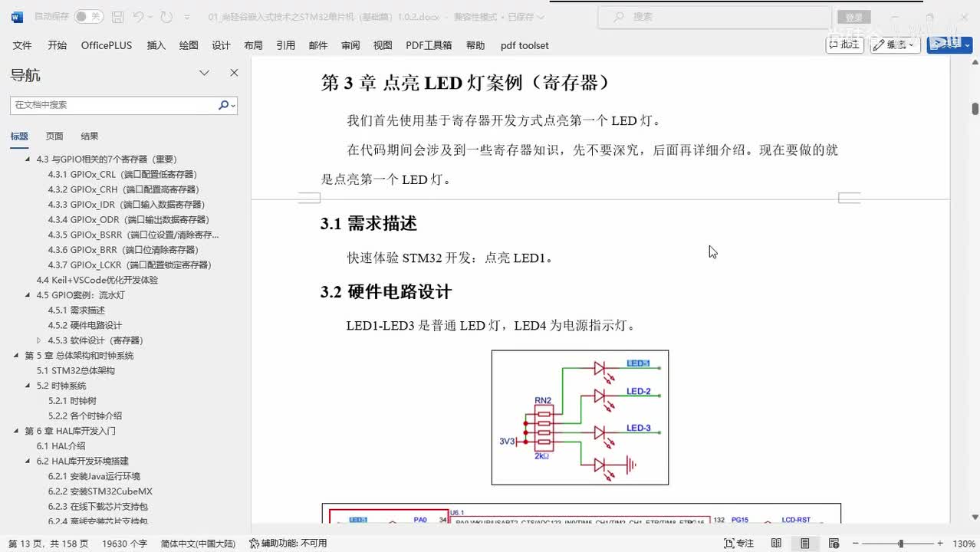Image resolution: width=980 pixels, height=552 pixels.
Task: Open the 绘图 (Draw) tab
Action: [x=189, y=45]
